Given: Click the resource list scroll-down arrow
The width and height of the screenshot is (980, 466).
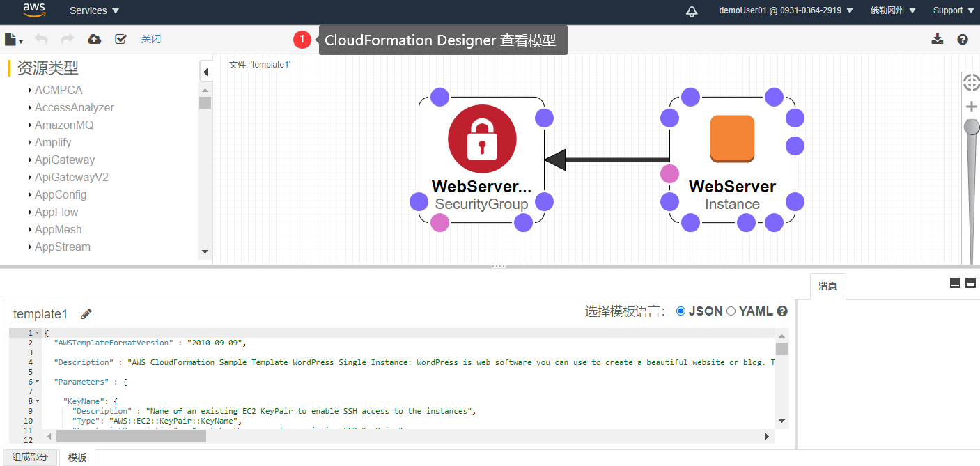Looking at the screenshot, I should click(x=205, y=251).
